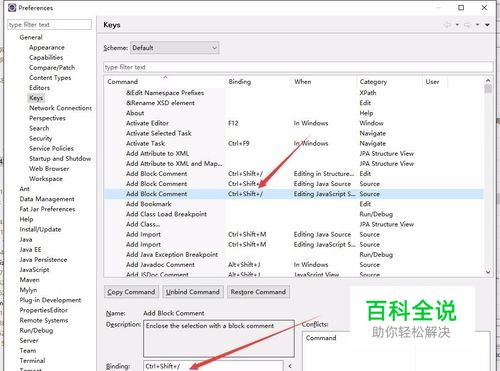Viewport: 500px width, 371px height.
Task: Select the Activate Editor F12 row
Action: 294,123
